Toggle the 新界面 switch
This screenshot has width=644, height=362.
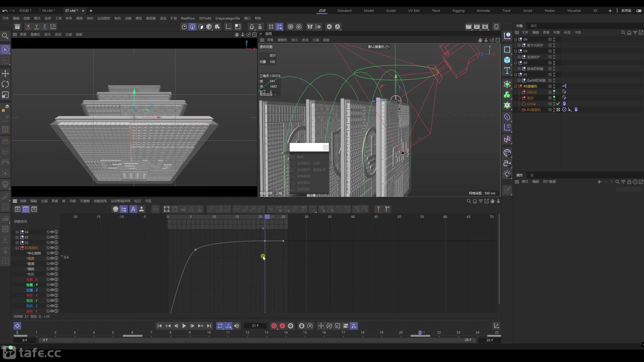638,11
